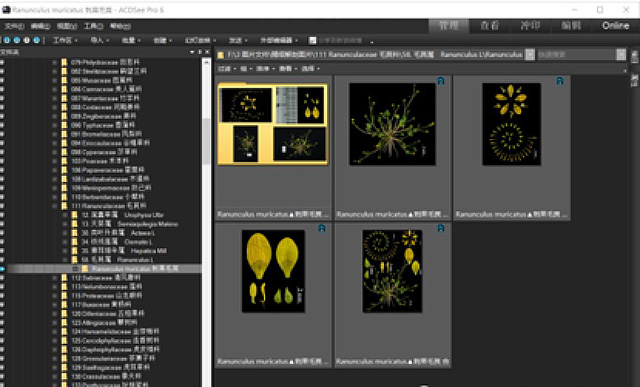Open the 创建 create dropdown
Viewport: 640px width, 387px height.
(162, 40)
